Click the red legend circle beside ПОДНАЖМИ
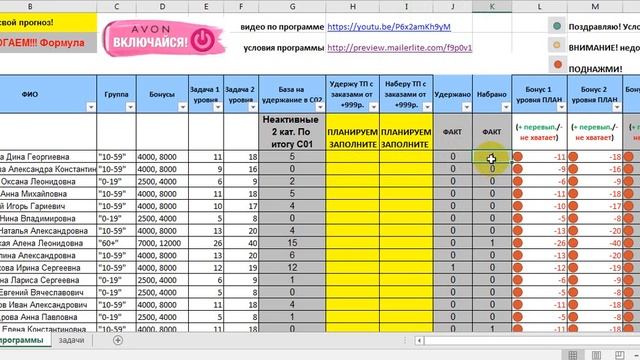Image resolution: width=640 pixels, height=360 pixels. (558, 64)
